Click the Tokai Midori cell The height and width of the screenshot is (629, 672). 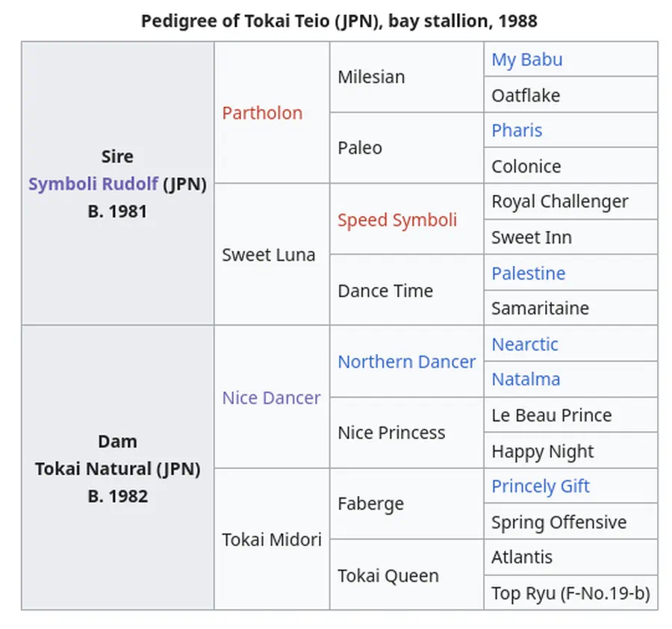coord(271,539)
